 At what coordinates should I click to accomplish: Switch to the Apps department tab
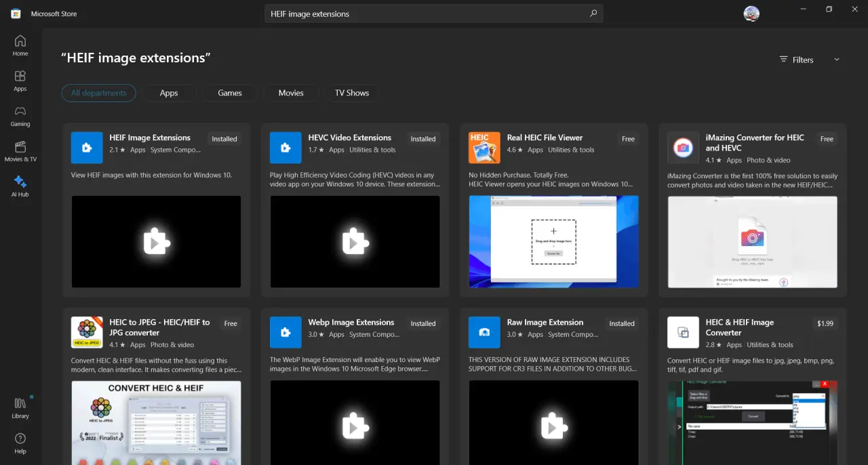168,93
